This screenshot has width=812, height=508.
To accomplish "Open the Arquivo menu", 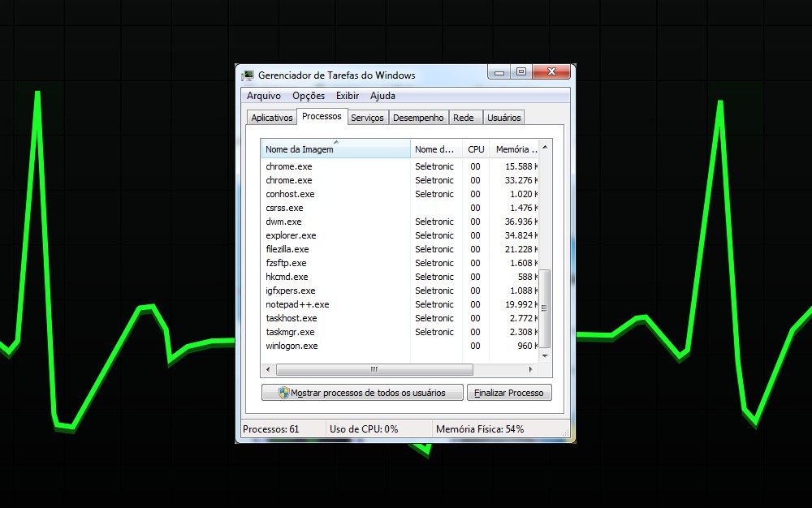I will click(x=263, y=96).
